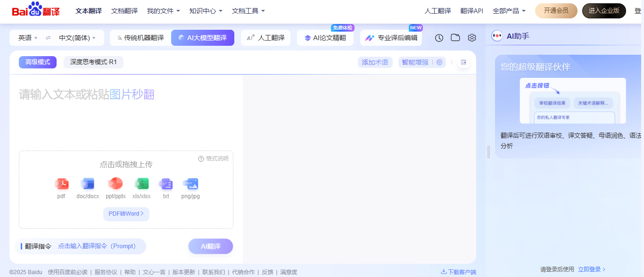This screenshot has width=644, height=277.
Task: Select the pdf upload icon
Action: point(62,184)
